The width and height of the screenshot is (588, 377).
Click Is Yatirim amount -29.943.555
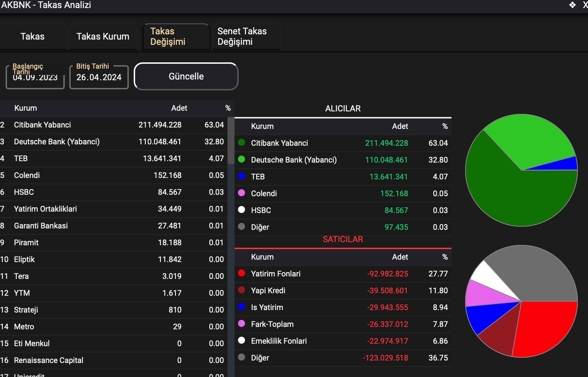[x=387, y=307]
